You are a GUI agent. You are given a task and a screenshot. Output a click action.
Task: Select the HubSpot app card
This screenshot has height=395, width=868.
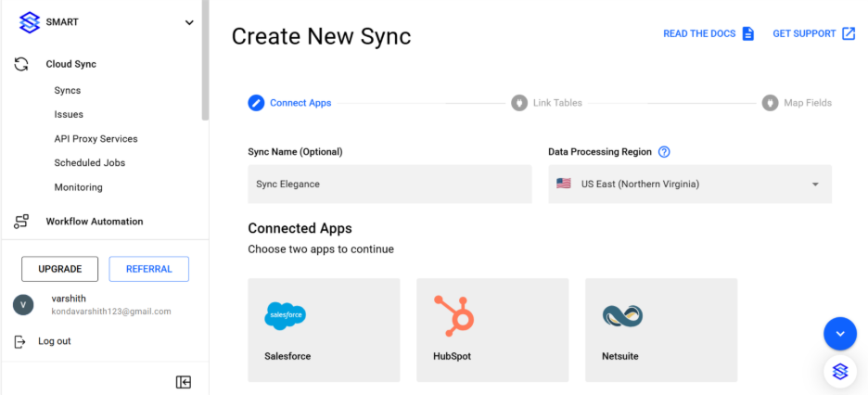click(492, 330)
